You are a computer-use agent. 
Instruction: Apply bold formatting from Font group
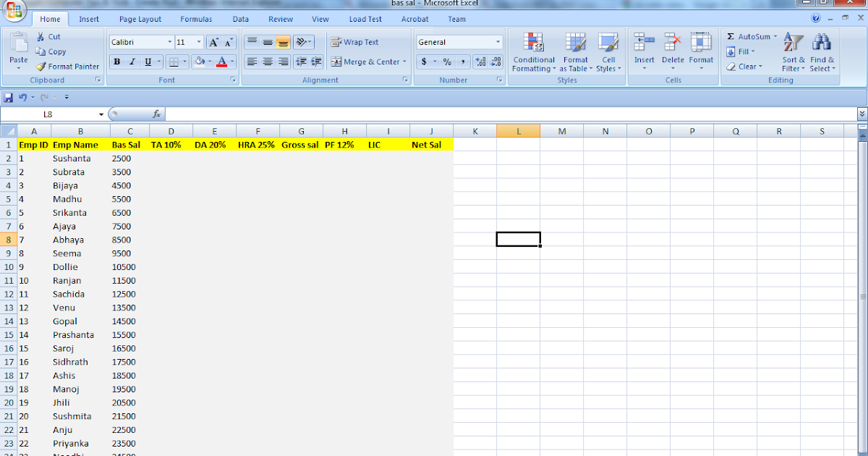click(116, 61)
